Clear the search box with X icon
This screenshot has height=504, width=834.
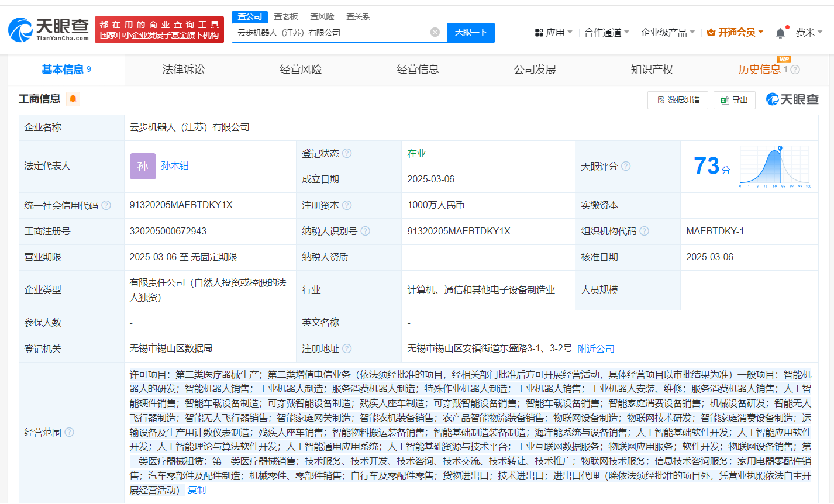click(x=435, y=33)
